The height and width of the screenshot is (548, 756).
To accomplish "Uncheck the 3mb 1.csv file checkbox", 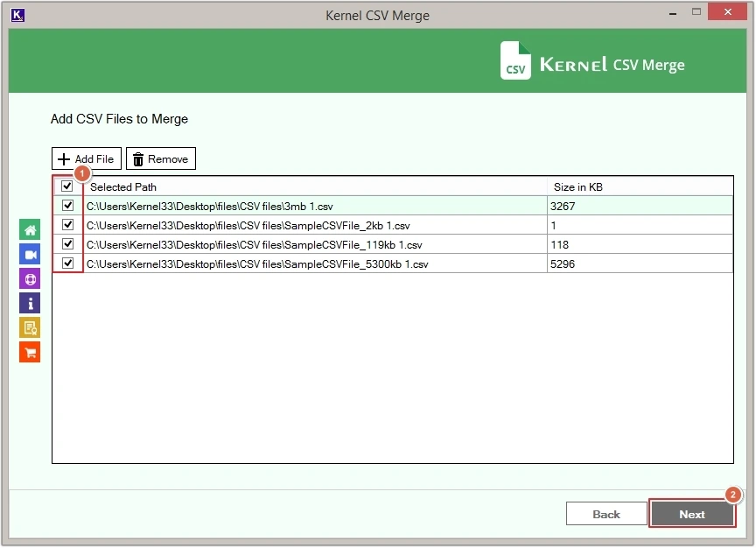I will [x=67, y=206].
